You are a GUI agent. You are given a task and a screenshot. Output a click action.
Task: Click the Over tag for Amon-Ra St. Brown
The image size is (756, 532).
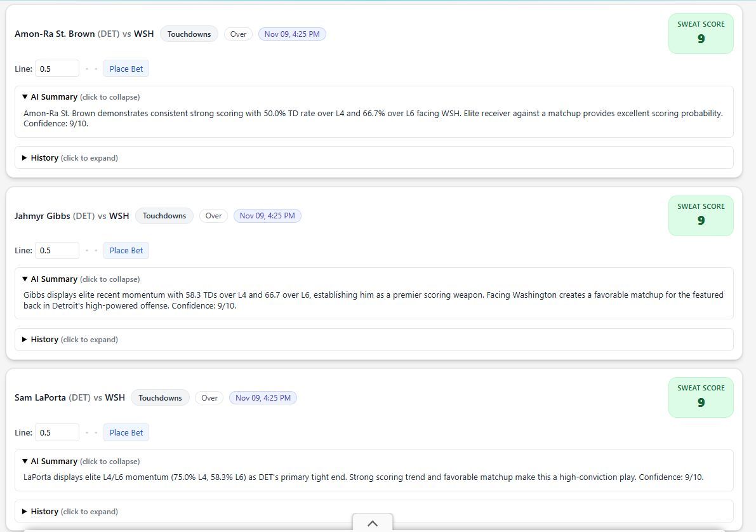(x=238, y=34)
